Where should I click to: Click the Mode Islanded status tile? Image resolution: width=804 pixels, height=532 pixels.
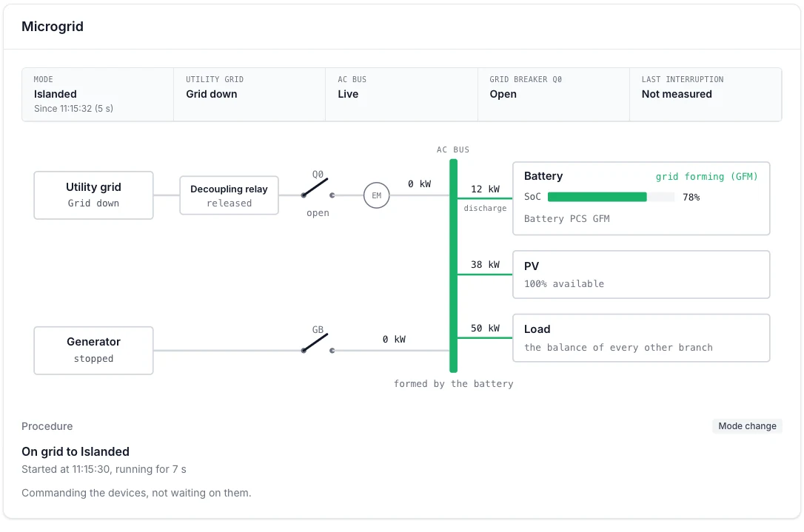[98, 94]
